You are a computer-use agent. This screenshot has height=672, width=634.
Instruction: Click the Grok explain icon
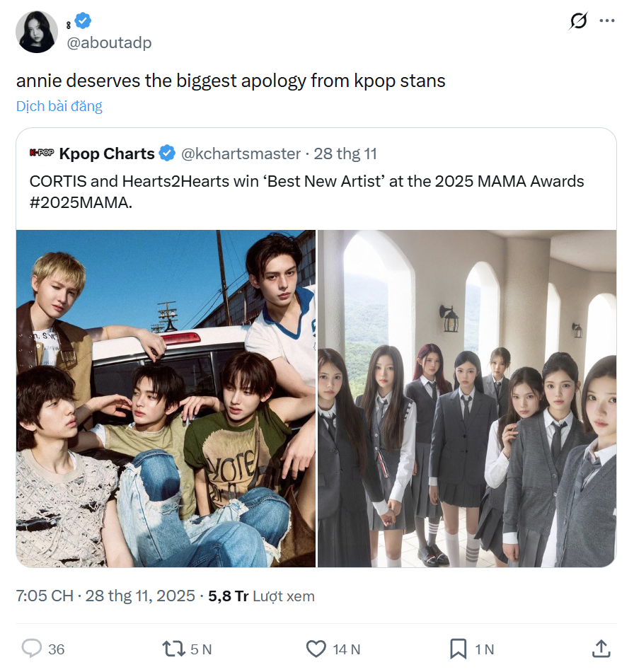[578, 22]
